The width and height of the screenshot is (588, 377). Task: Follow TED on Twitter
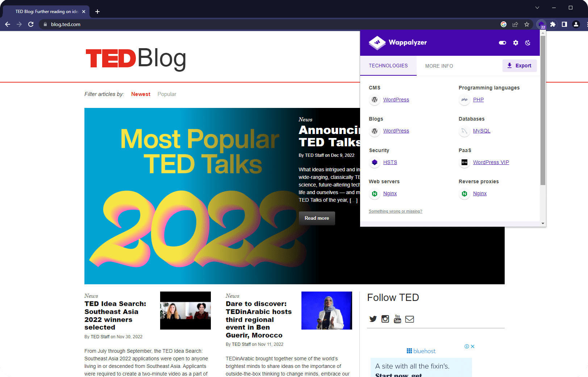373,319
